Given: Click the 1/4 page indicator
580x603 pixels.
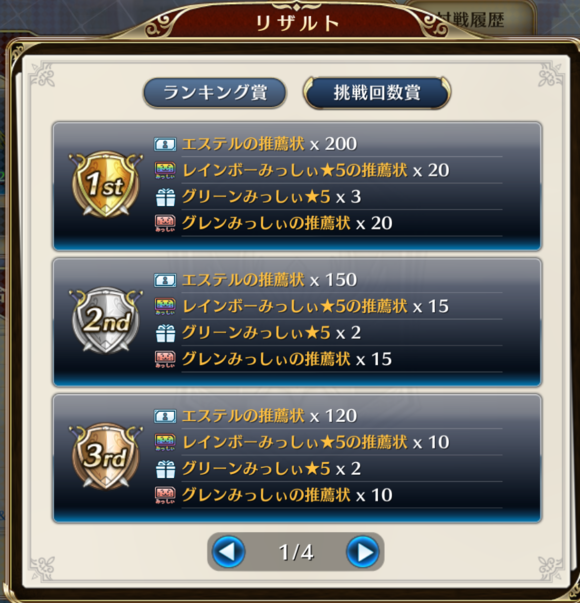Looking at the screenshot, I should pos(296,553).
